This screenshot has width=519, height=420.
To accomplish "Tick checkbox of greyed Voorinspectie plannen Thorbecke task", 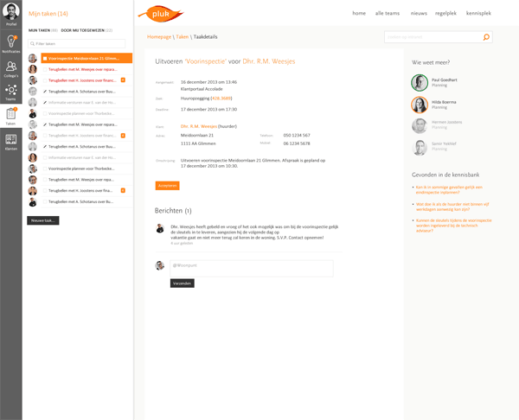I will click(45, 113).
